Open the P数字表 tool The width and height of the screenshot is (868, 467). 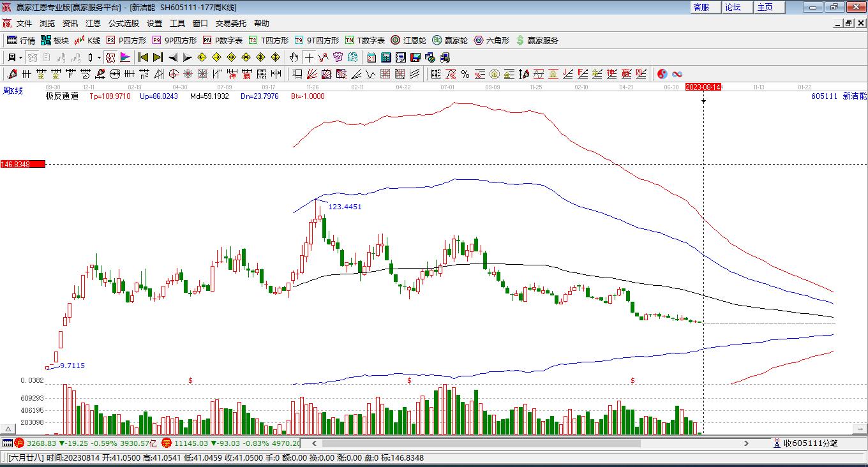point(223,40)
